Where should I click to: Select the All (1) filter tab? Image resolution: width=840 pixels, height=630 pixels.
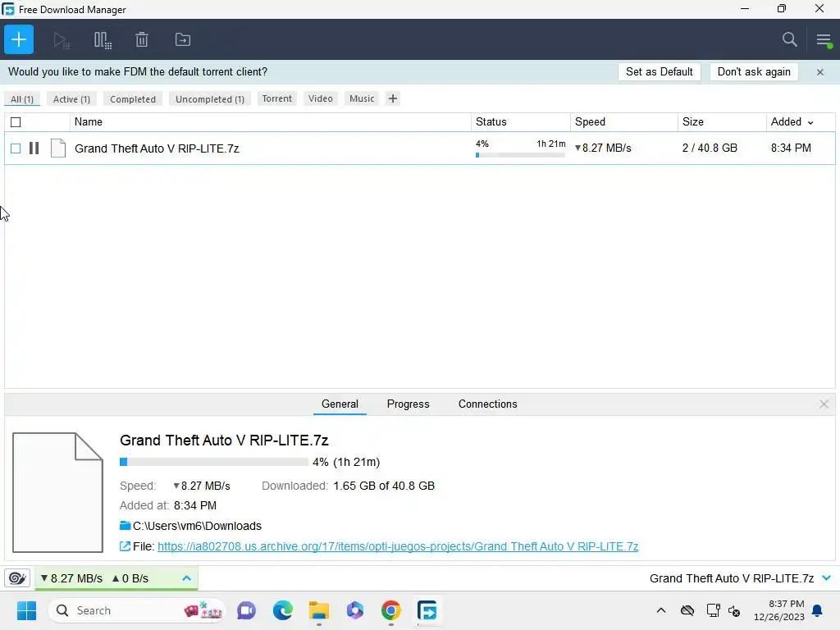pos(22,99)
